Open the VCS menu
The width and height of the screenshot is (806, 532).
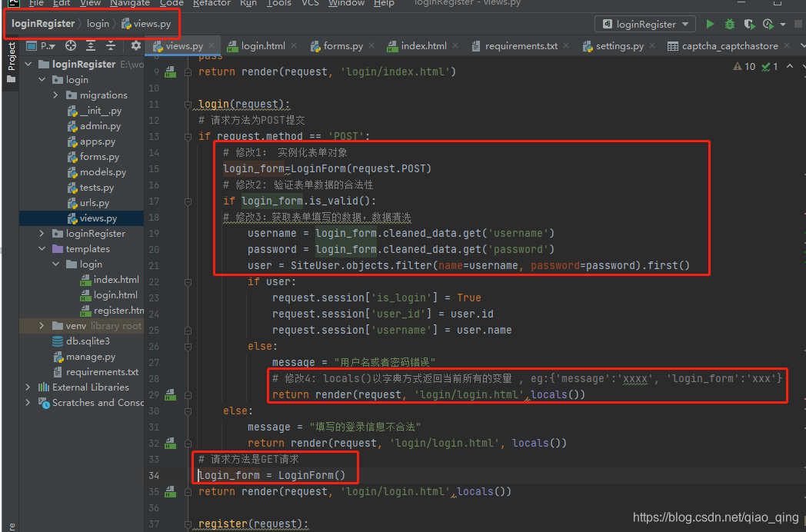(x=310, y=3)
